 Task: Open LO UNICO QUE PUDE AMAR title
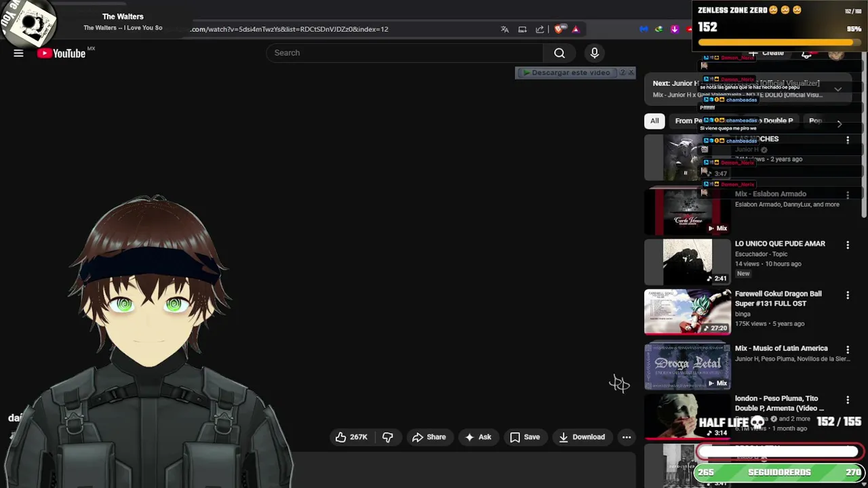[x=780, y=243]
